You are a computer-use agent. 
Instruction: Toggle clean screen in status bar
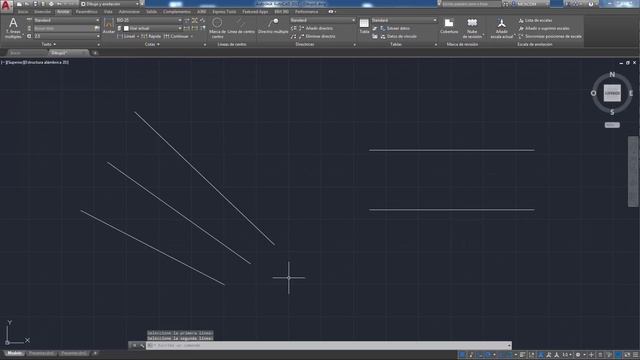tap(627, 355)
